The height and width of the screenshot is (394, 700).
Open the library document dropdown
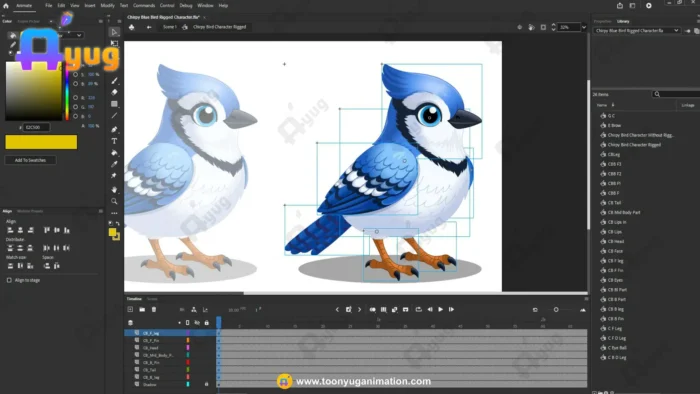coord(637,31)
